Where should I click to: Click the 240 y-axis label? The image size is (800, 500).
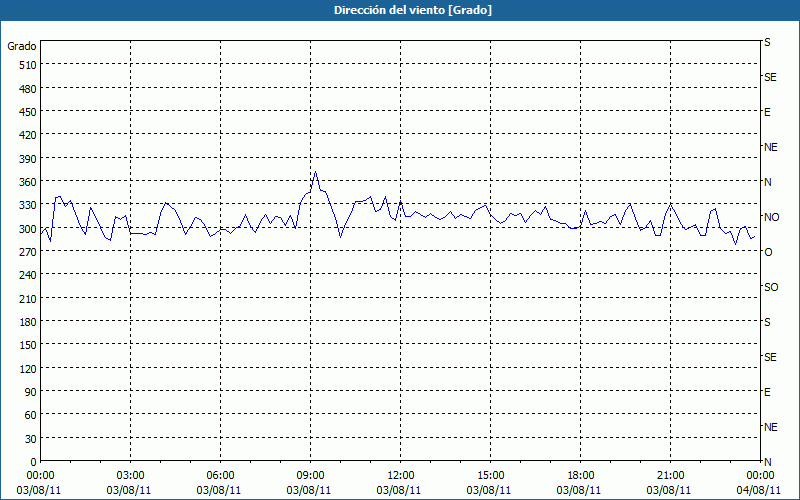point(28,275)
